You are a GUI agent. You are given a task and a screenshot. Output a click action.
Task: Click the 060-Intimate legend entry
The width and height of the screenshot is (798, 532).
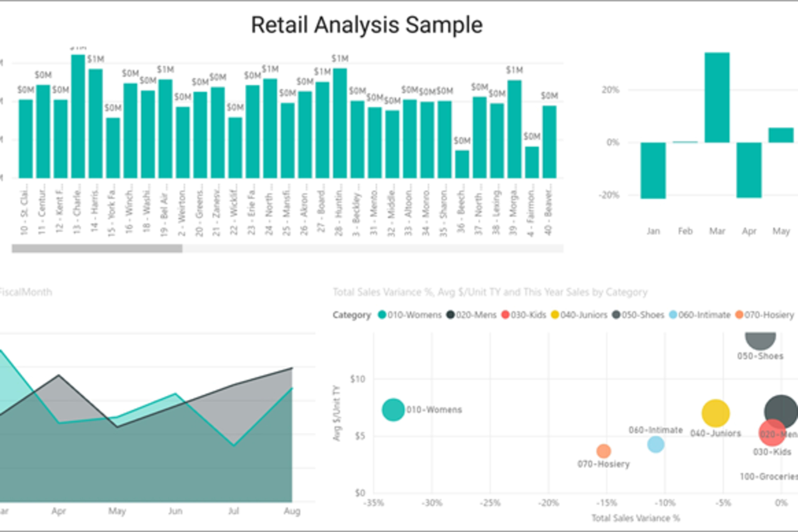[700, 315]
